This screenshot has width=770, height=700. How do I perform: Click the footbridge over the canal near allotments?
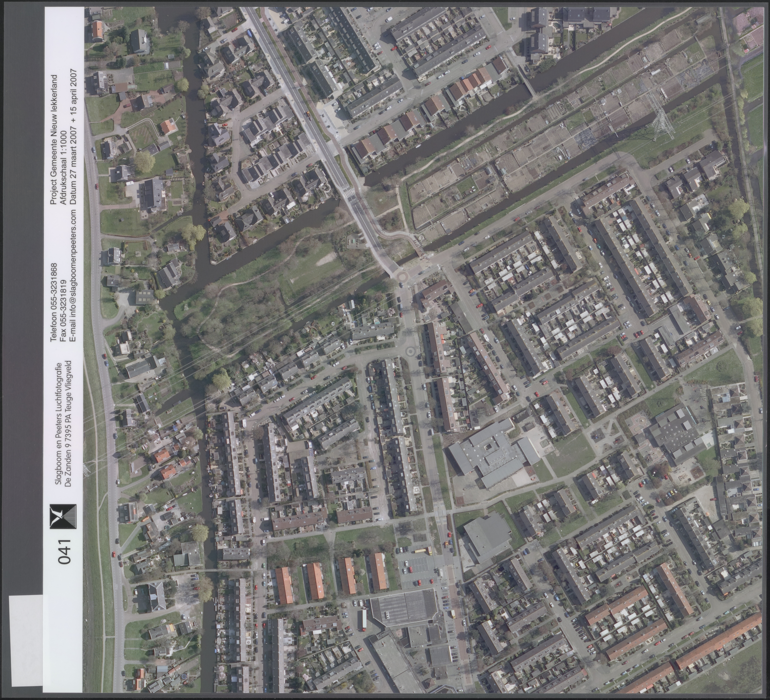(x=530, y=87)
